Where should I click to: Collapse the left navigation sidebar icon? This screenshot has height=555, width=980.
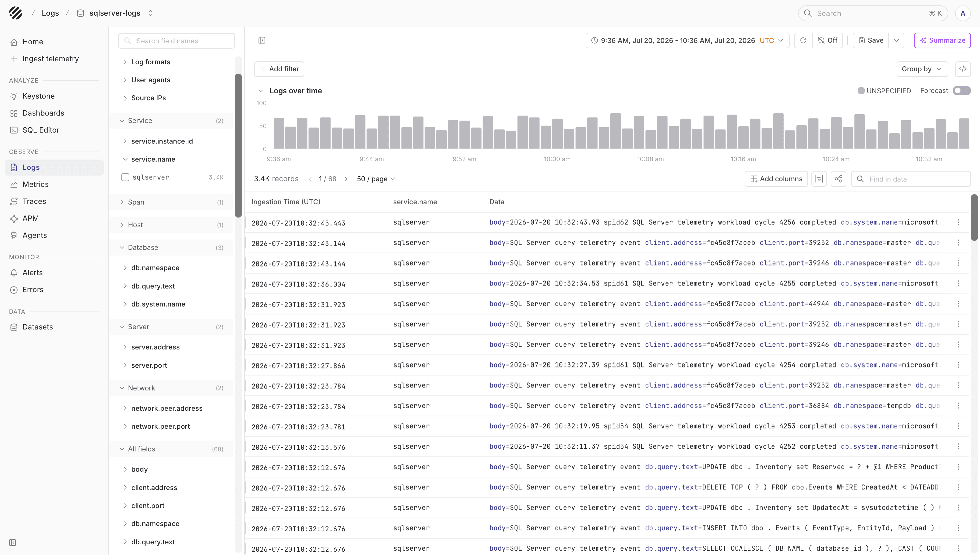tap(13, 542)
